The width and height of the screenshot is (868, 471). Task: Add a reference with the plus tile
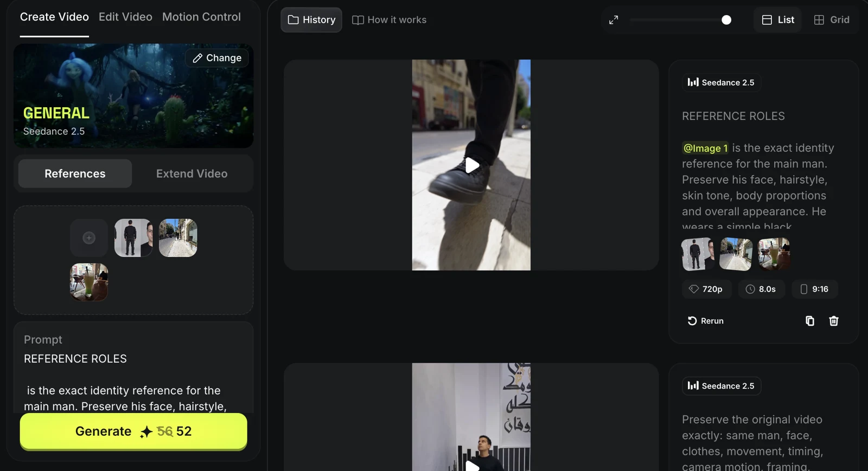click(x=89, y=238)
